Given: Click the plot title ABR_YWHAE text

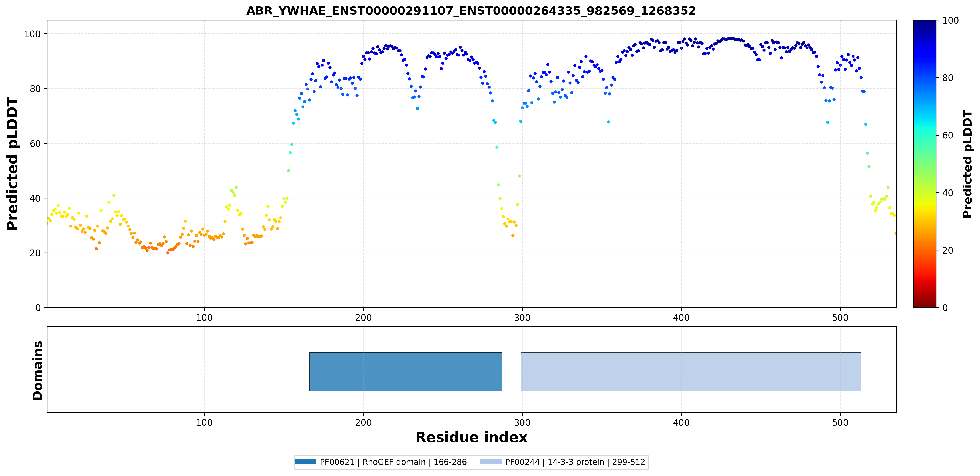Looking at the screenshot, I should tap(471, 11).
